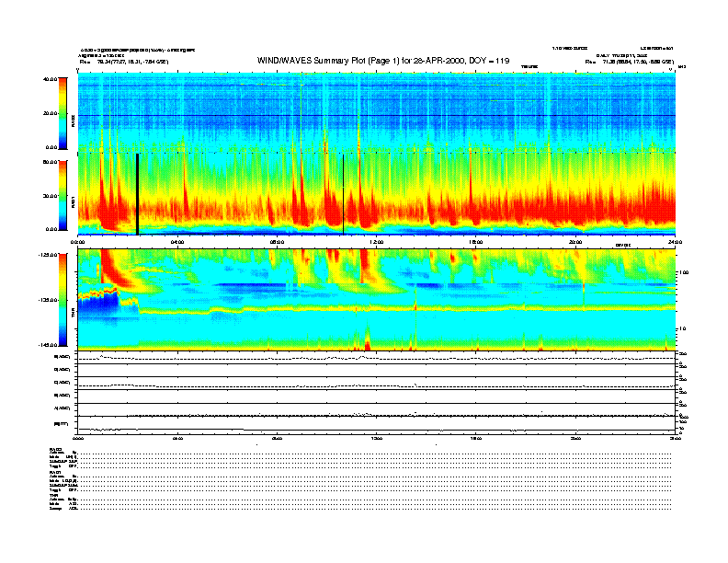The image size is (728, 563).
Task: Click the 60.00 label on RAD1 scale
Action: pos(50,162)
